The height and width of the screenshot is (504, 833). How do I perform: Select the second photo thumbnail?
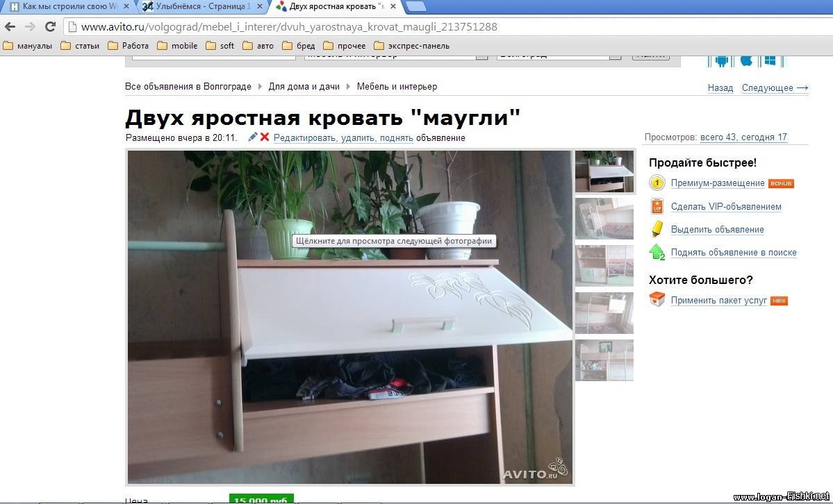pyautogui.click(x=604, y=219)
